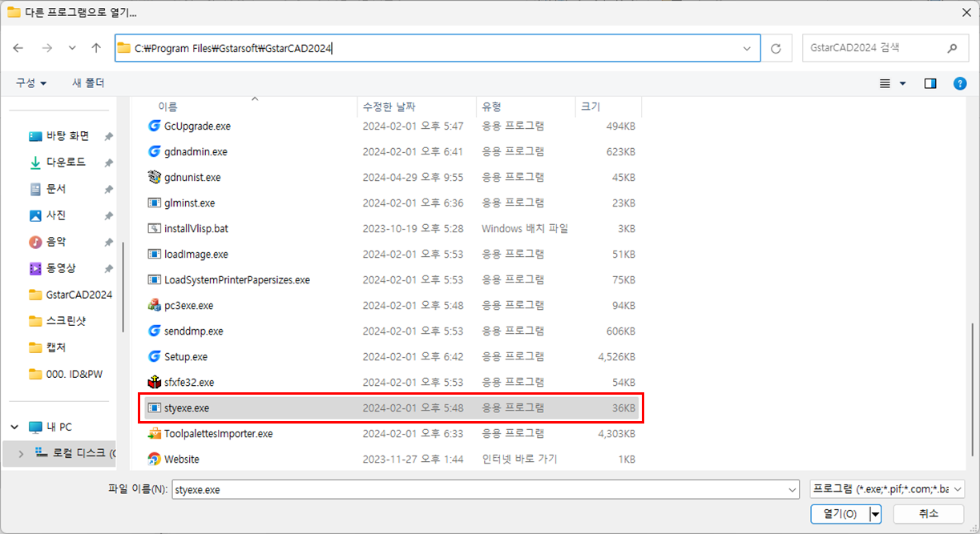Image resolution: width=980 pixels, height=534 pixels.
Task: Select the senddmp.exe file name
Action: coord(194,331)
